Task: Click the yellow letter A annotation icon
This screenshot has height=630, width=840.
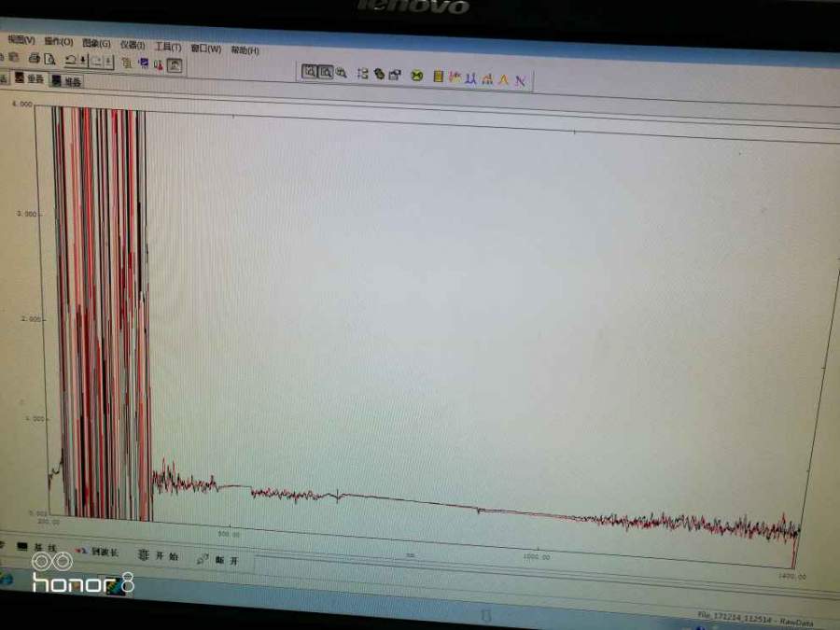Action: coord(504,80)
